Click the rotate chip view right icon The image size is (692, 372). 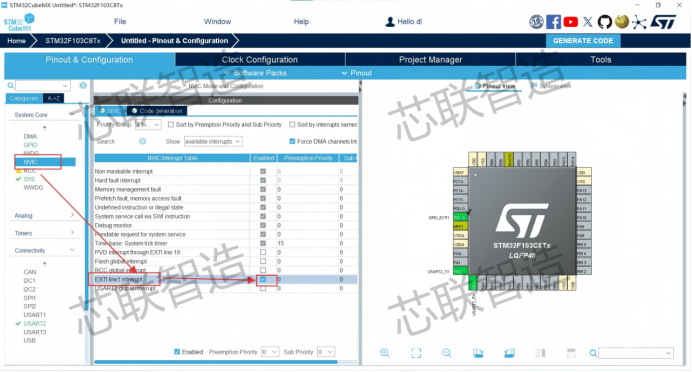click(509, 353)
